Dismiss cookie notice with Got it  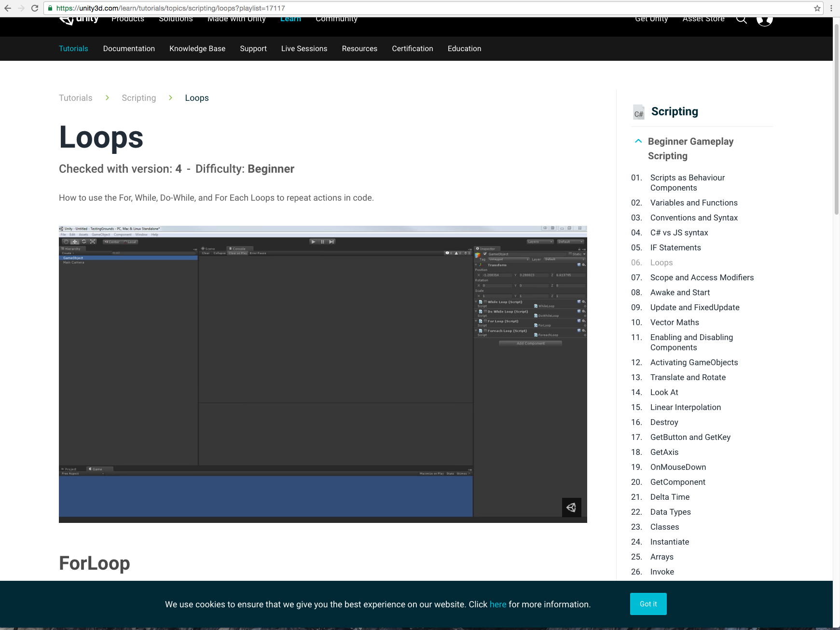pyautogui.click(x=648, y=604)
